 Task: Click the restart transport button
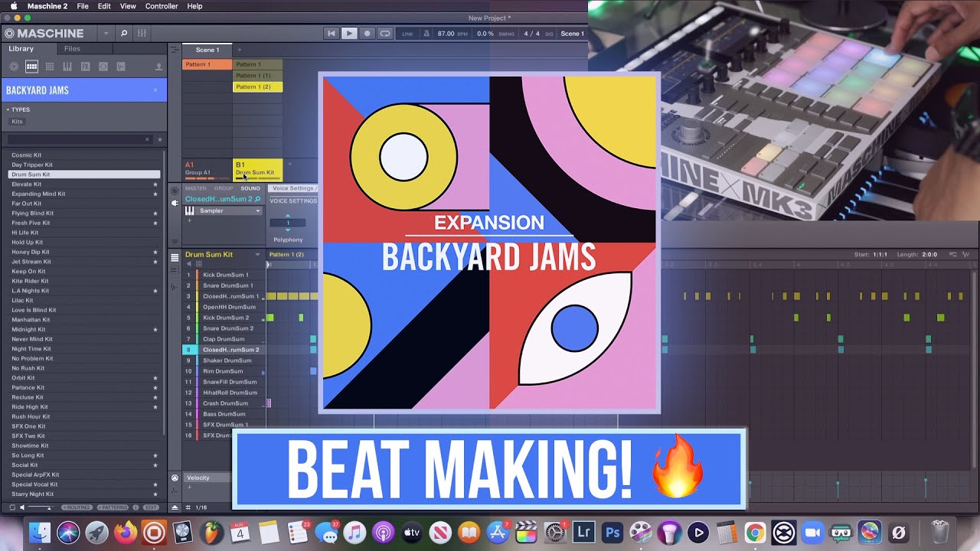tap(332, 34)
